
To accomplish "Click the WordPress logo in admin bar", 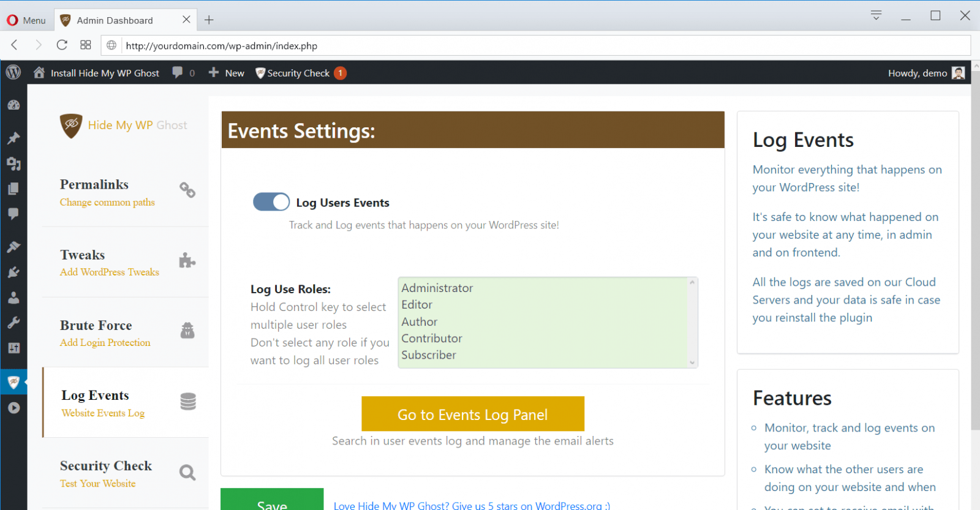I will (13, 73).
